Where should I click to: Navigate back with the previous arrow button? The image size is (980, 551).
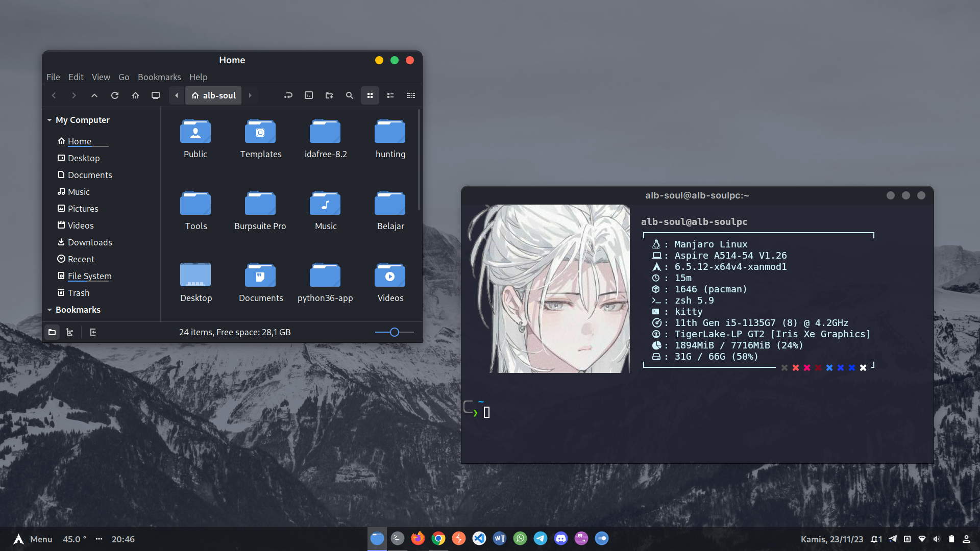[54, 95]
